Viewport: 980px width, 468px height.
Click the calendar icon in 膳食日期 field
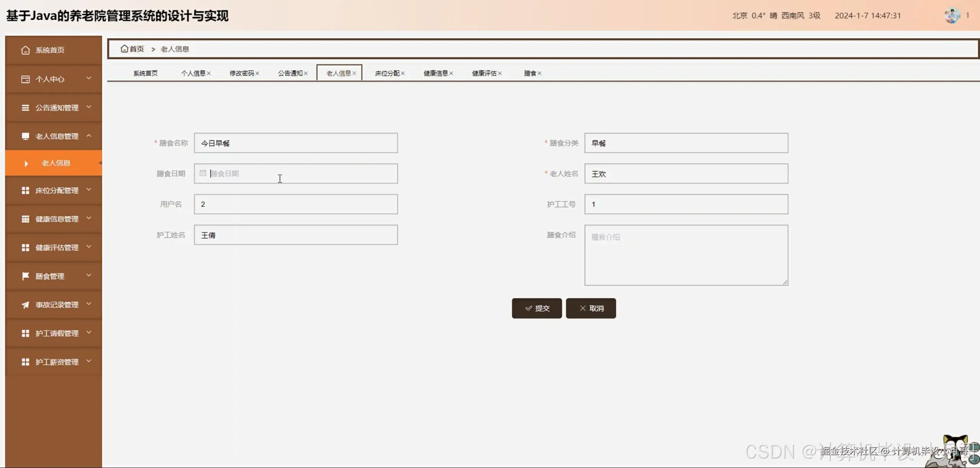click(x=203, y=173)
